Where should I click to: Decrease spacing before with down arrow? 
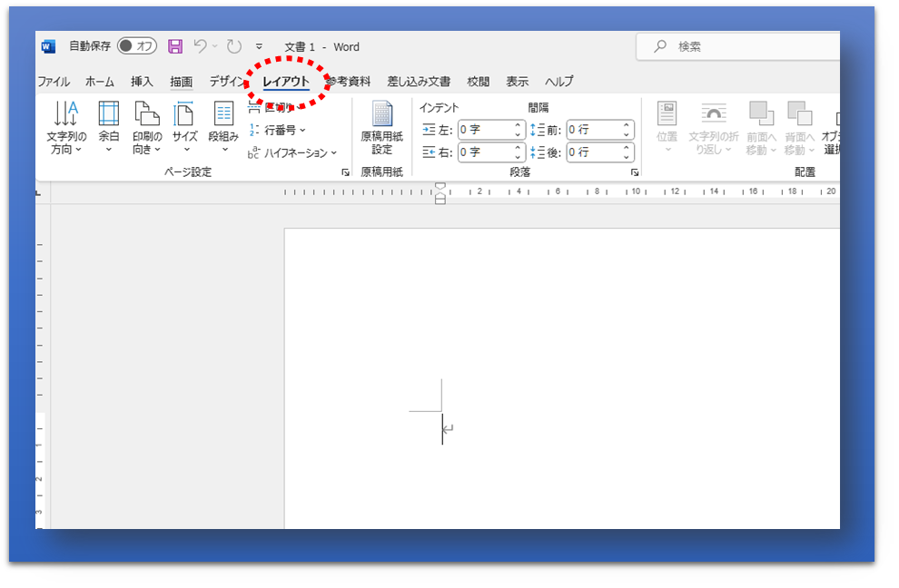click(627, 134)
